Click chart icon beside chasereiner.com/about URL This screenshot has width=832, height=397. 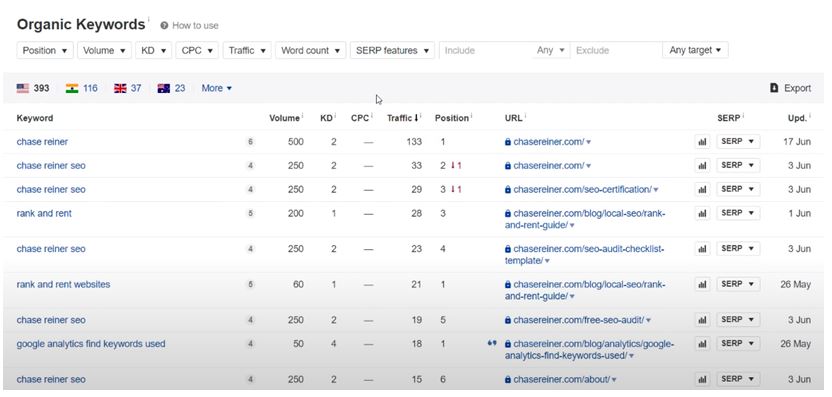click(x=702, y=379)
